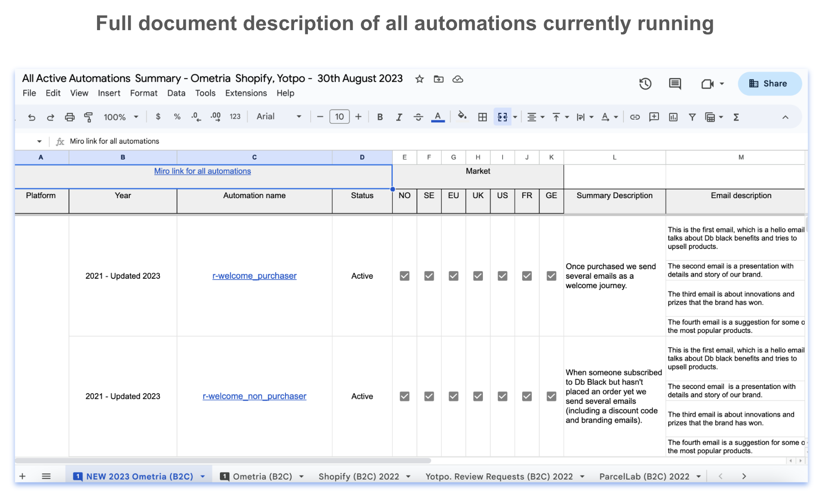The height and width of the screenshot is (504, 827).
Task: Open version history clock icon
Action: [645, 84]
